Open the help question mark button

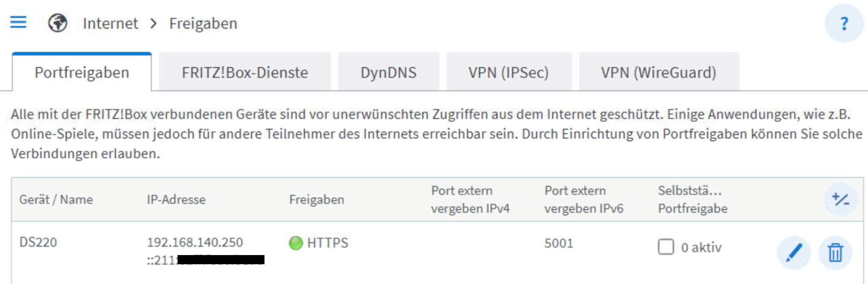pyautogui.click(x=844, y=24)
